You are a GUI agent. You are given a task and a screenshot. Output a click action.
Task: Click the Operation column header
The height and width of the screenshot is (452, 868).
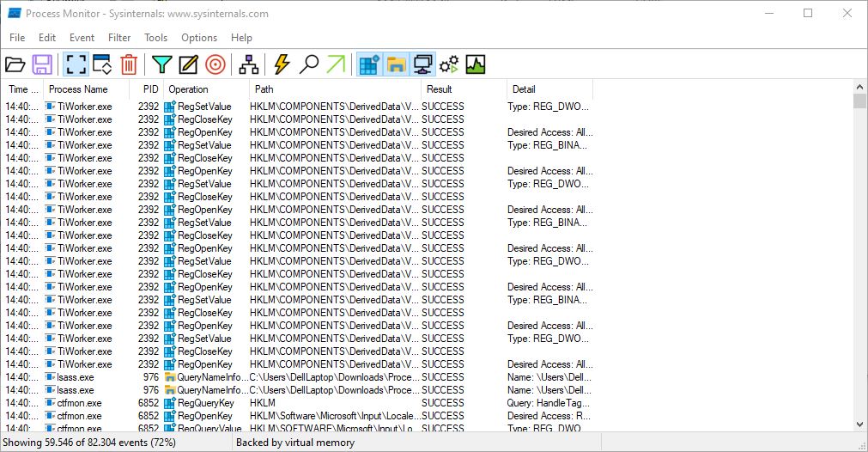click(x=206, y=89)
